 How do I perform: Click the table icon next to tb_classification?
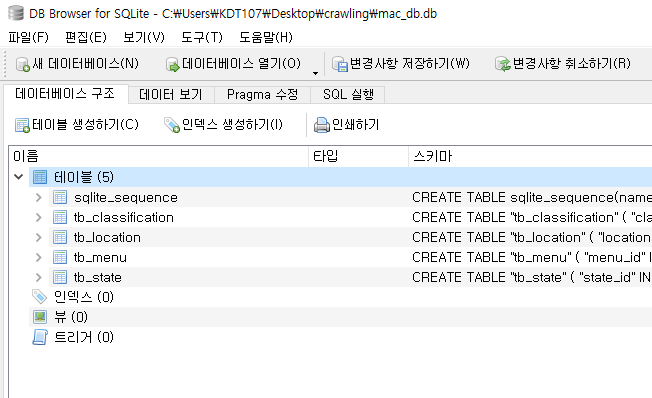60,217
